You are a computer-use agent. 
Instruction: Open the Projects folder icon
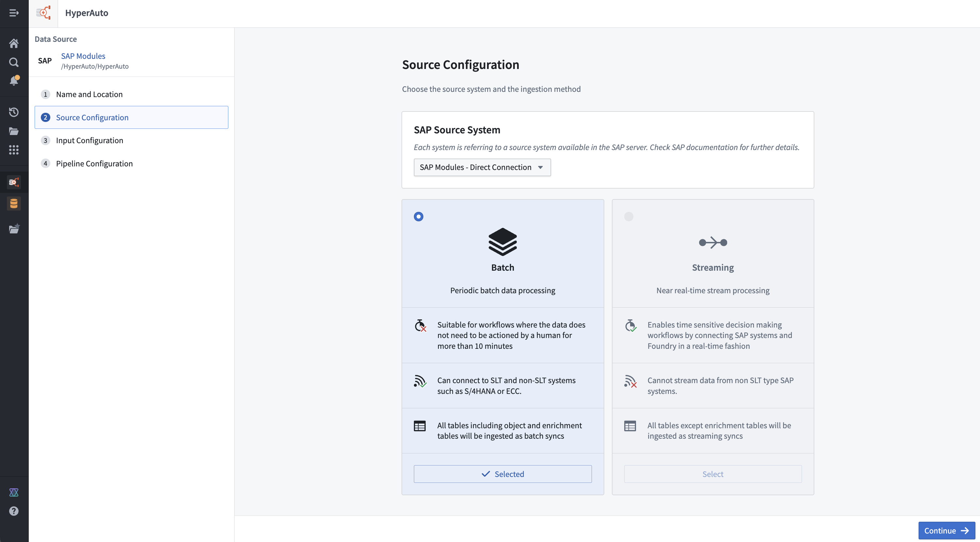coord(14,131)
